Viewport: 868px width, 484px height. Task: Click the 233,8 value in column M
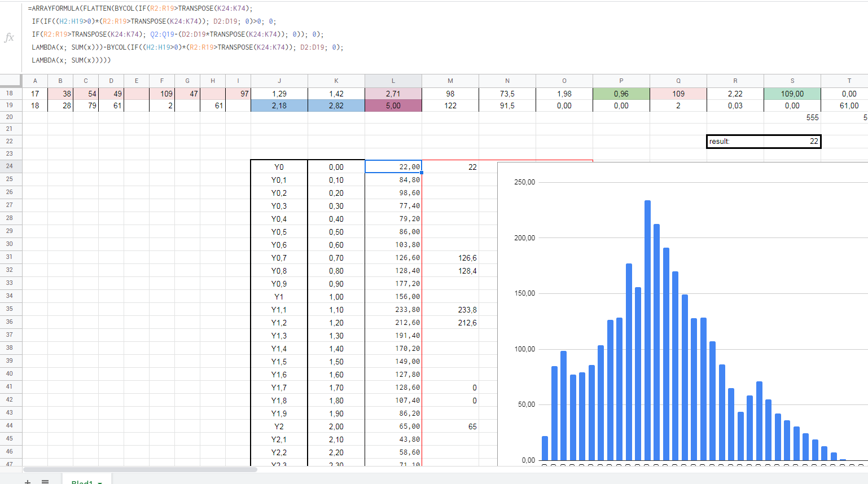click(x=450, y=310)
